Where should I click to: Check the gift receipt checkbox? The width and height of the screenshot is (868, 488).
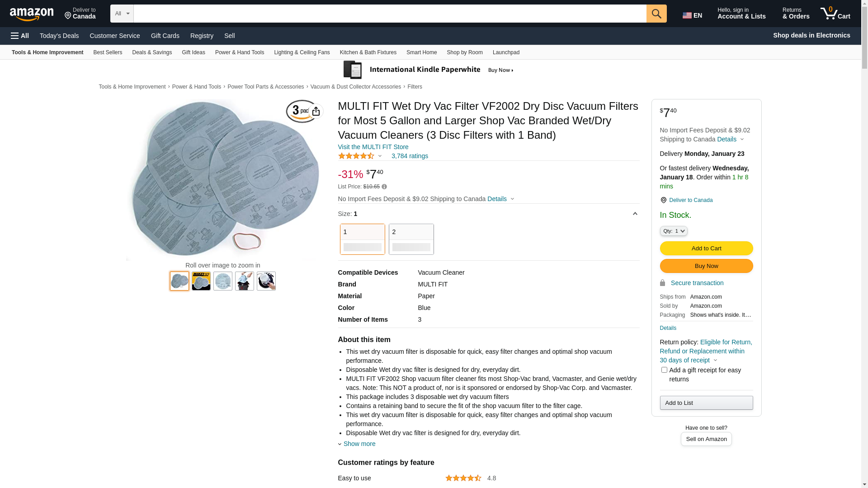pyautogui.click(x=664, y=370)
